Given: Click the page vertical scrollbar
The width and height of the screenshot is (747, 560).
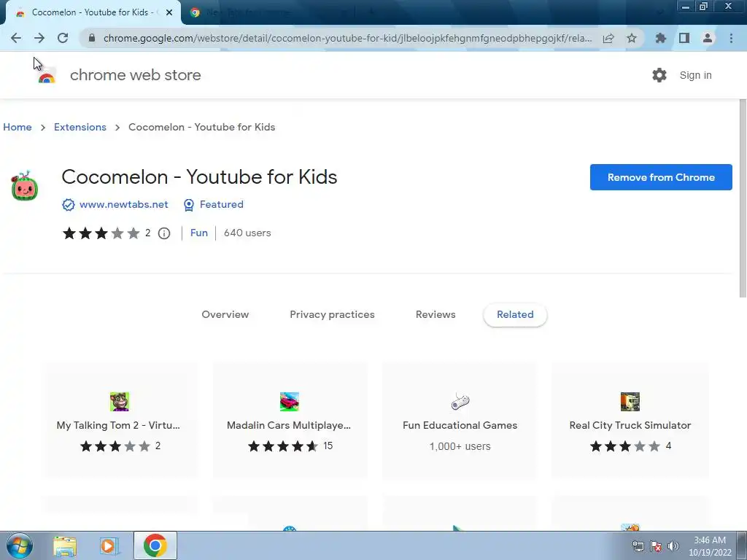Looking at the screenshot, I should tap(742, 198).
